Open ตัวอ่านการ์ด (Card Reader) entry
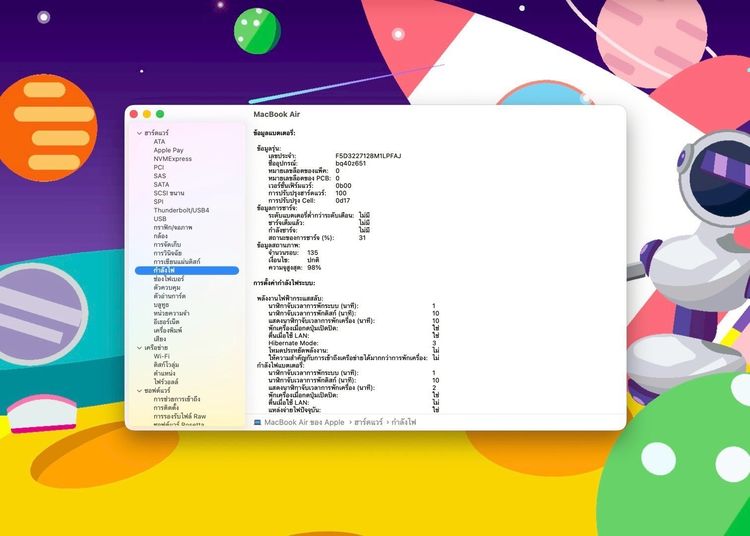Viewport: 750px width, 536px height. coord(169,296)
